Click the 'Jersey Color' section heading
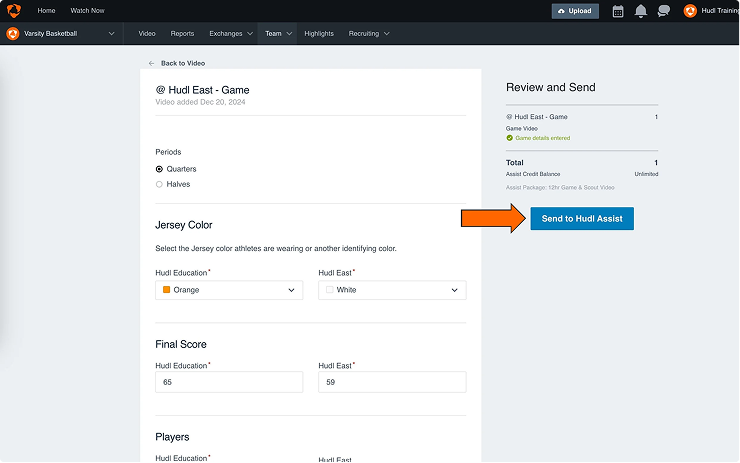Screen dimensions: 740x463 tap(184, 225)
